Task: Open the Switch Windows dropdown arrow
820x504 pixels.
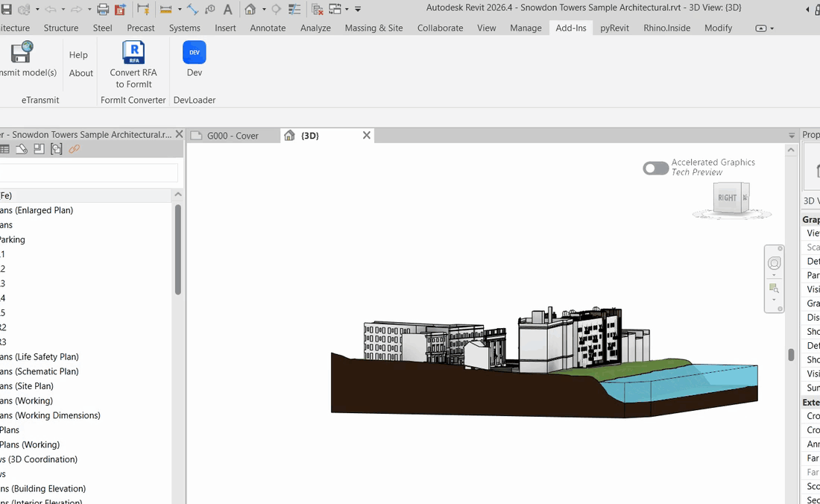Action: coord(347,9)
